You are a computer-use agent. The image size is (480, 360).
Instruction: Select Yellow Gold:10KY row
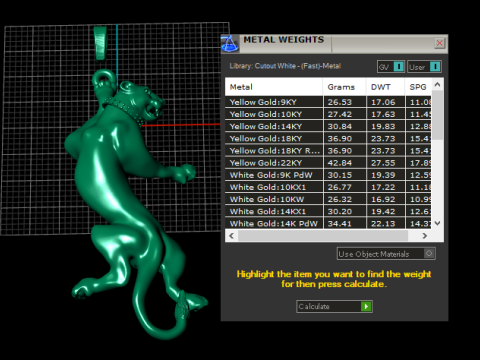328,114
